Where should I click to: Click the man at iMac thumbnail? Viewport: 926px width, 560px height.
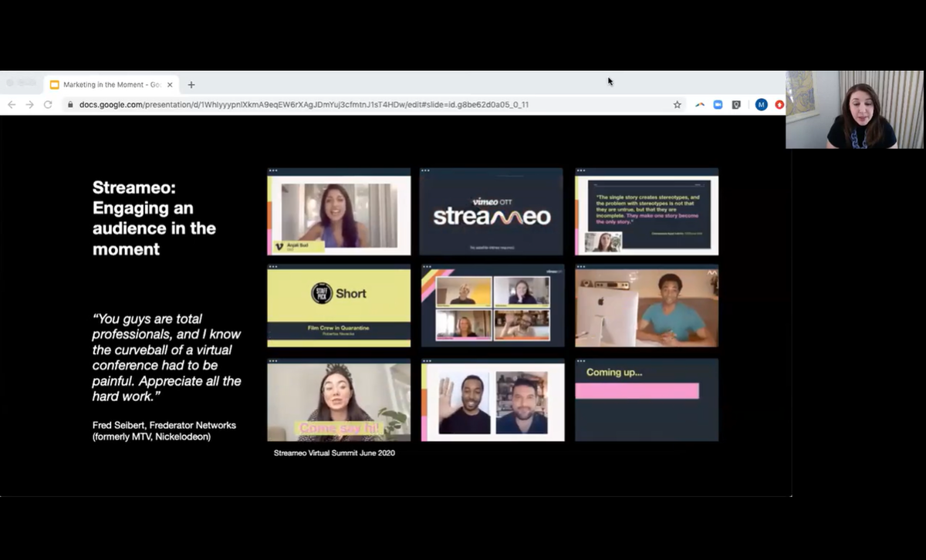coord(647,306)
